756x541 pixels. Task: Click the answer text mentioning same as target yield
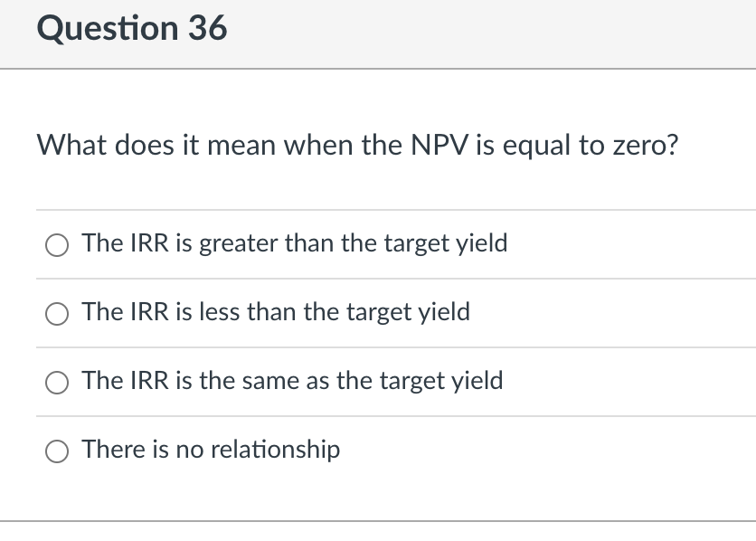pos(292,382)
